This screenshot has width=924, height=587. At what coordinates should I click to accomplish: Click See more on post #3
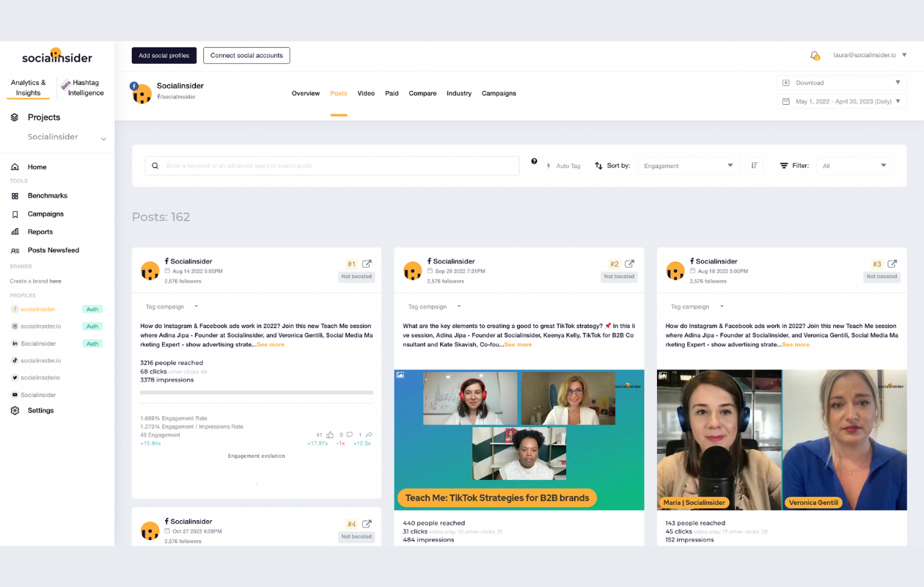coord(796,345)
